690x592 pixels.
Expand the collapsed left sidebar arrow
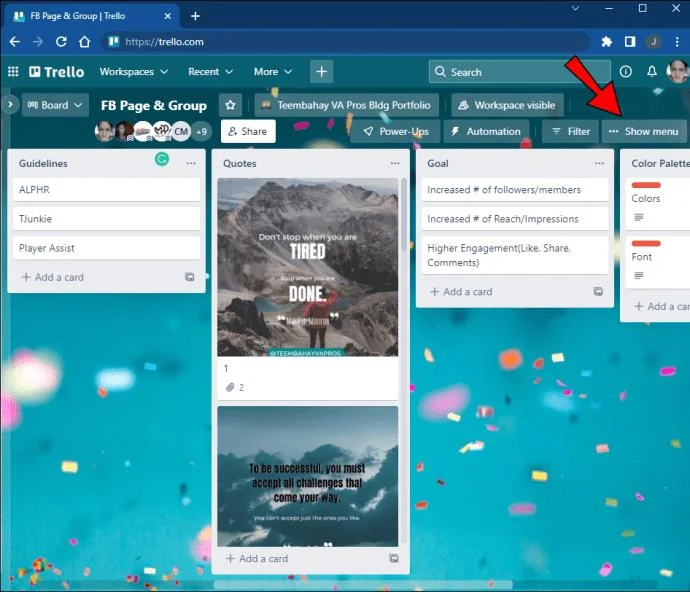[x=10, y=105]
